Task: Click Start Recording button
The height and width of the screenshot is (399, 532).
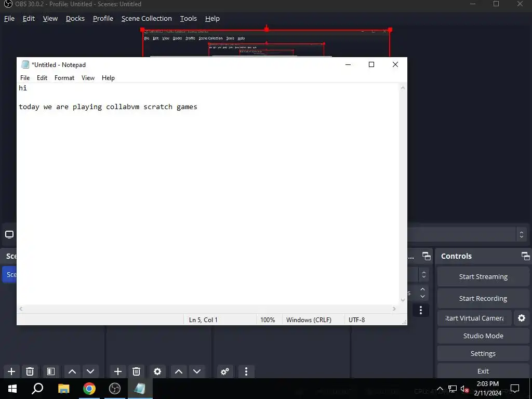Action: (x=483, y=299)
